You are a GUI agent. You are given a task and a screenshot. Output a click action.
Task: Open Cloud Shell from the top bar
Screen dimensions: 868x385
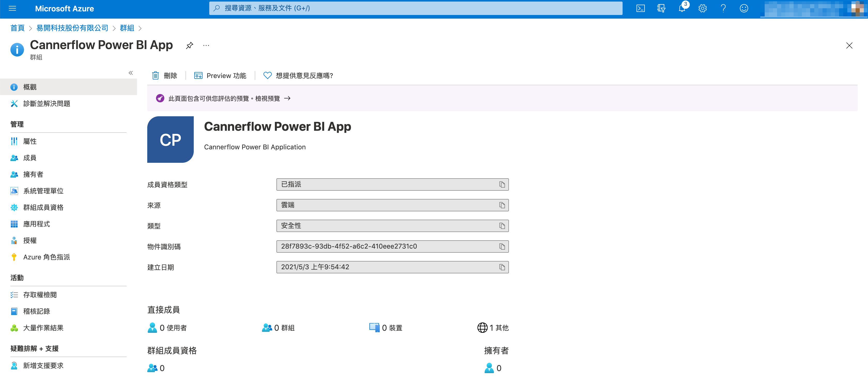click(641, 9)
